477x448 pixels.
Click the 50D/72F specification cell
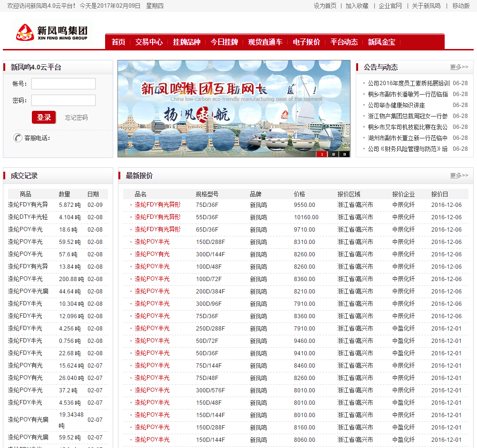point(207,341)
